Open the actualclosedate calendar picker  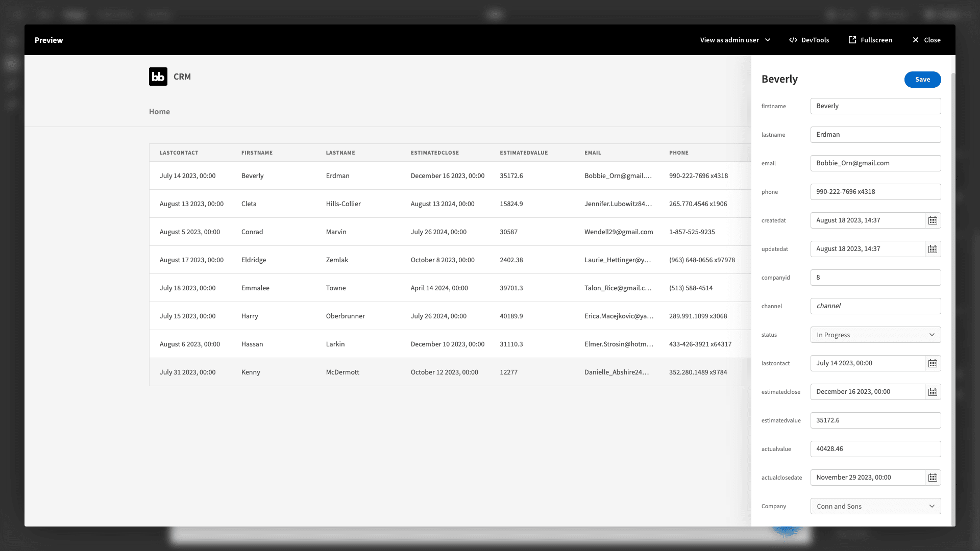[x=933, y=478]
